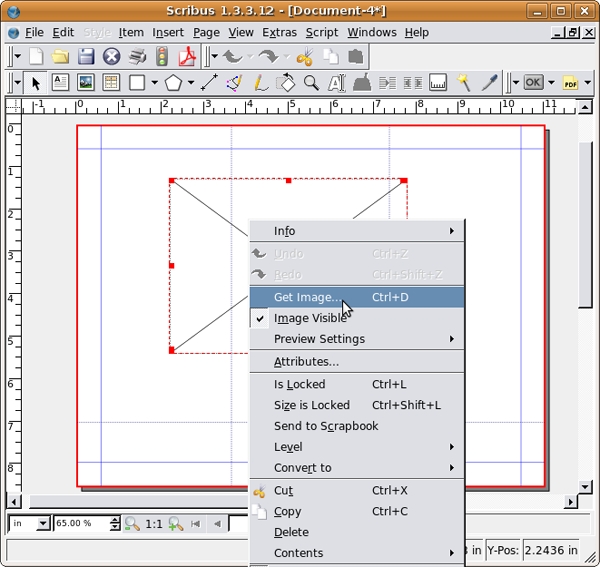
Task: Open the Extras menu
Action: coord(279,32)
